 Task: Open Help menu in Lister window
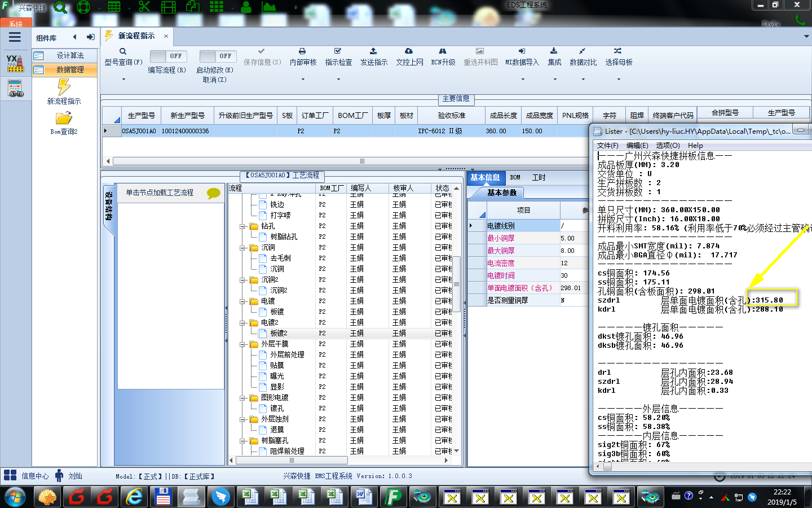pos(695,146)
